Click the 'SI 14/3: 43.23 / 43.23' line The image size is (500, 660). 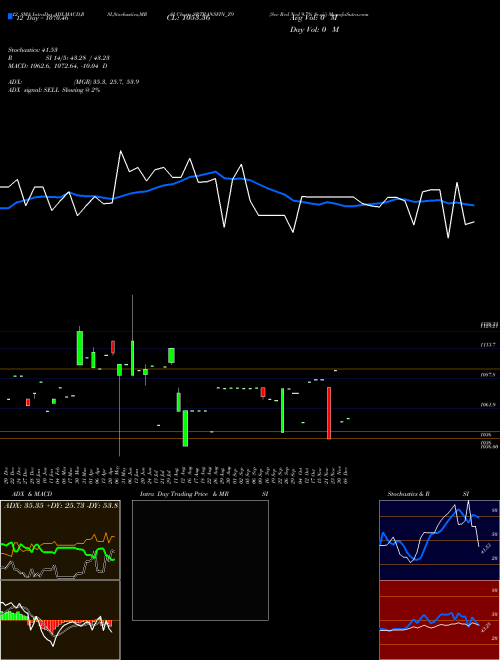77,58
